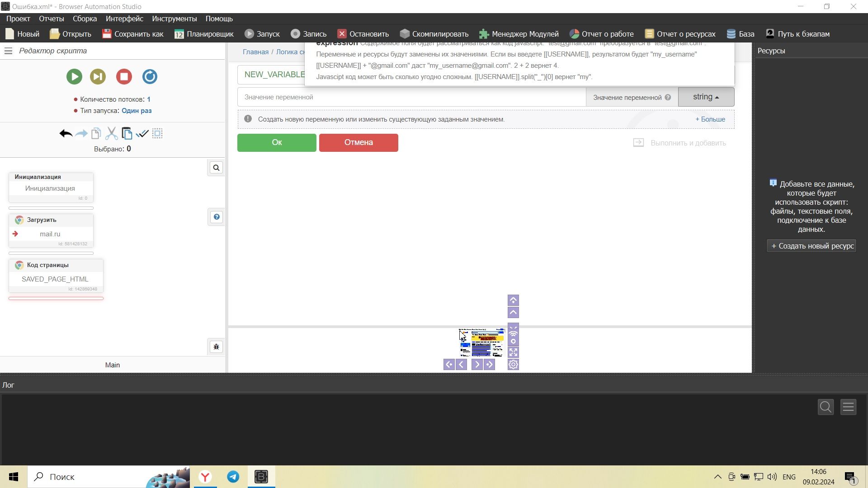Click the green Ок button
The height and width of the screenshot is (488, 868).
pyautogui.click(x=277, y=143)
